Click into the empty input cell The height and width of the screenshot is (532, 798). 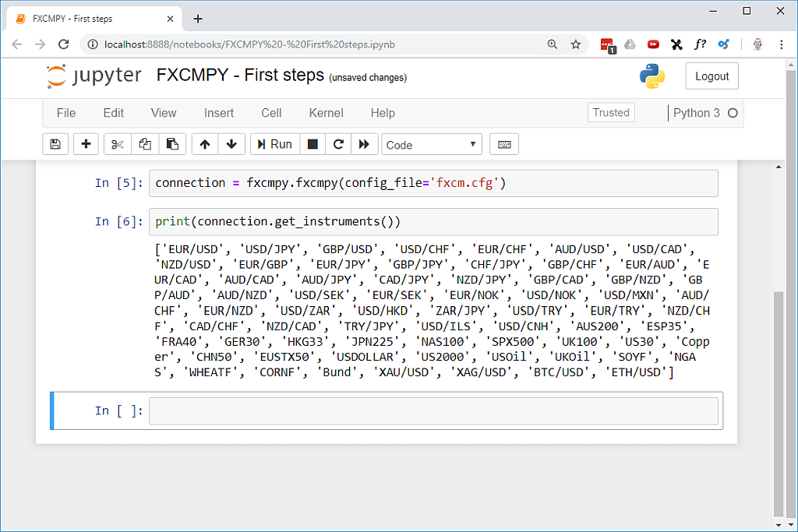coord(433,411)
